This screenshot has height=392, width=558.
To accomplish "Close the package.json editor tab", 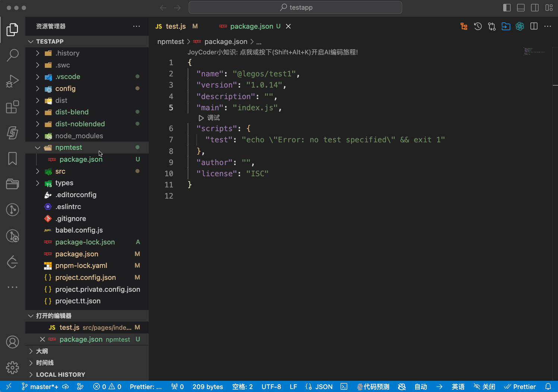I will coord(288,26).
